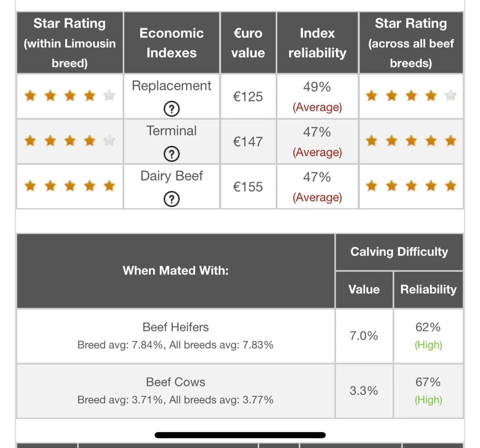Click Replacement within-breed star rating
The image size is (480, 448).
pos(70,96)
